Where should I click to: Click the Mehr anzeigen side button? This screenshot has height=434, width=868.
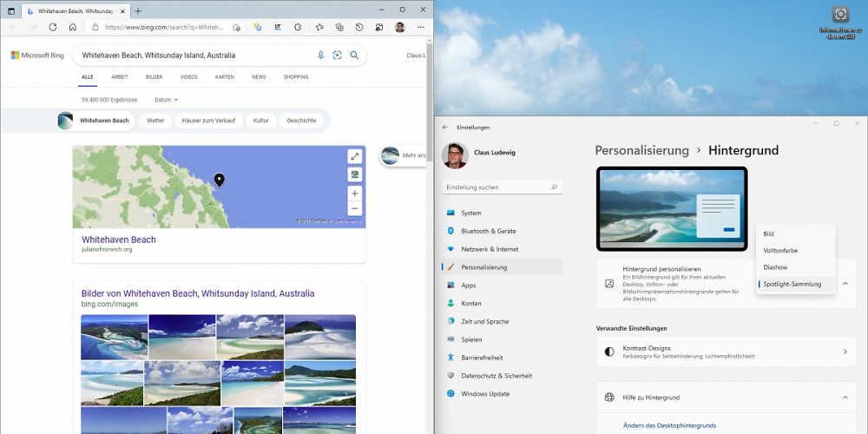tap(403, 155)
